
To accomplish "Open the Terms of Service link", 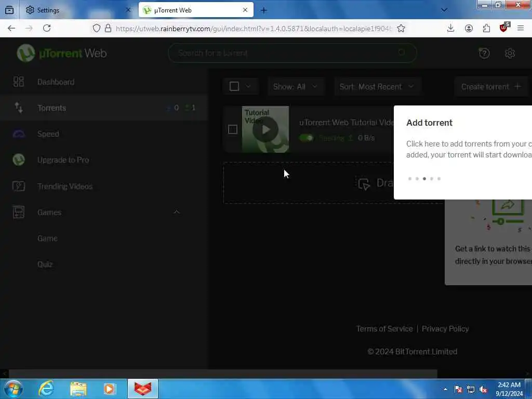I will (384, 329).
